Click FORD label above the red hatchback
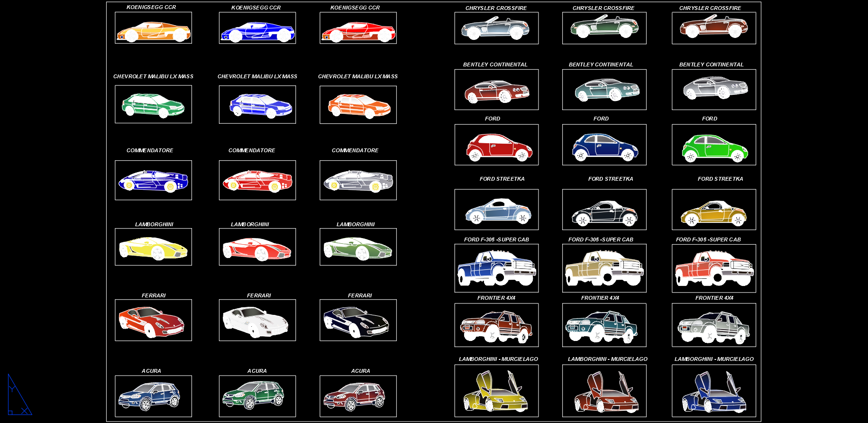 pyautogui.click(x=493, y=119)
